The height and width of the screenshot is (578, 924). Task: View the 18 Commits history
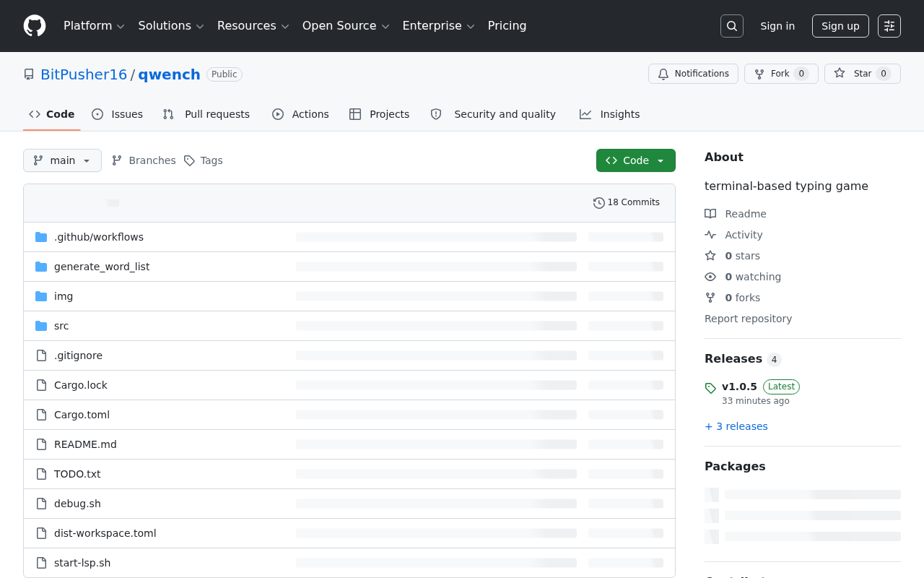click(x=627, y=203)
